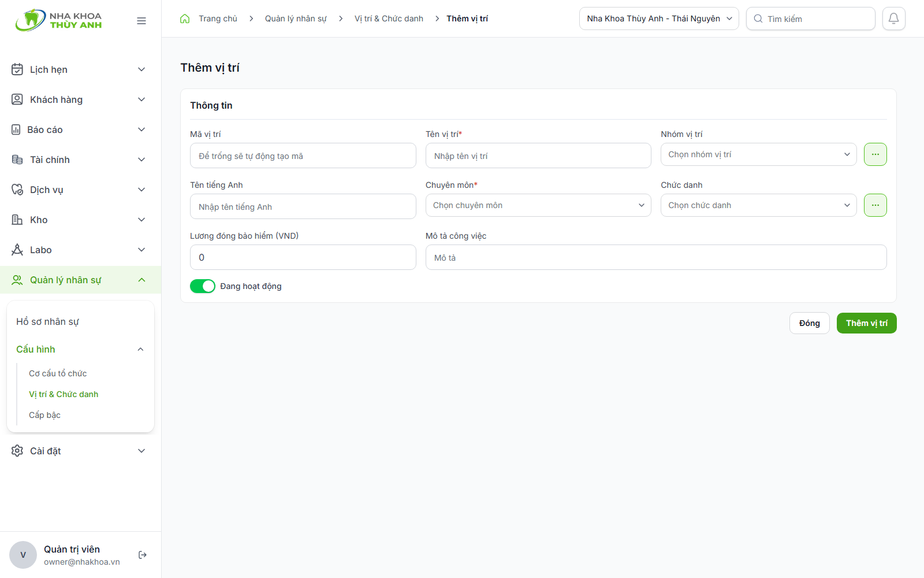924x578 pixels.
Task: Expand the Lịch hẹn menu chevron
Action: coord(141,69)
